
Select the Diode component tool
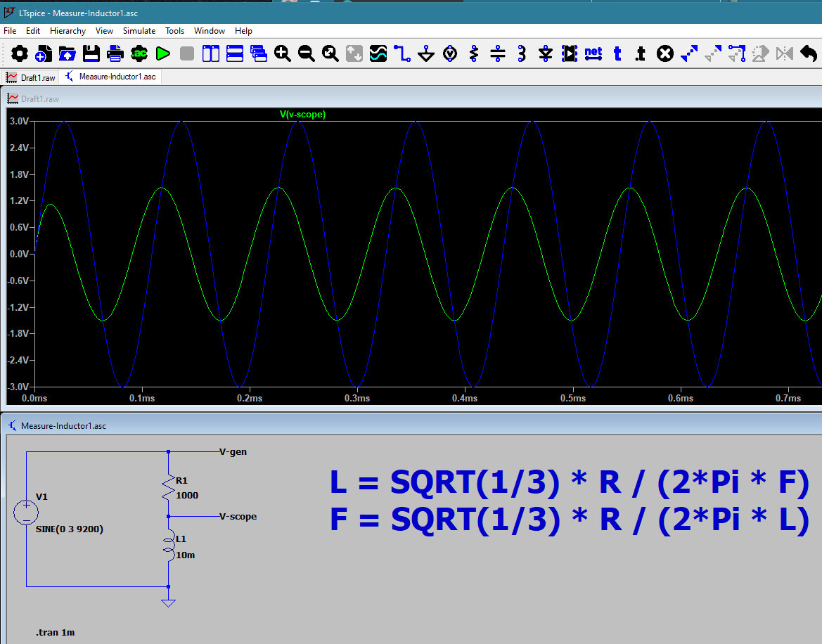tap(546, 53)
